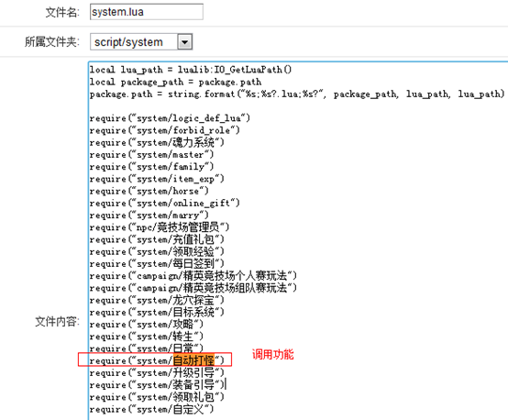Click the line requiring system/自动打怪
Screen dimensions: 508x420
(157, 360)
